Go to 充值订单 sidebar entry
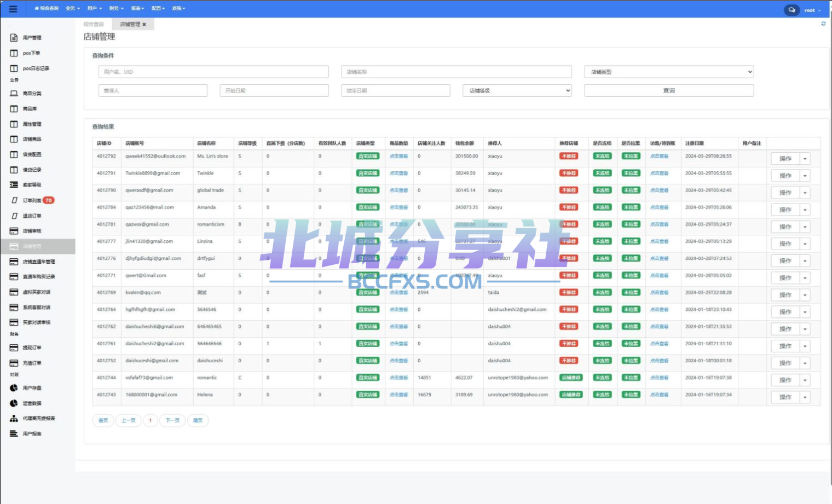The image size is (832, 504). coord(32,363)
